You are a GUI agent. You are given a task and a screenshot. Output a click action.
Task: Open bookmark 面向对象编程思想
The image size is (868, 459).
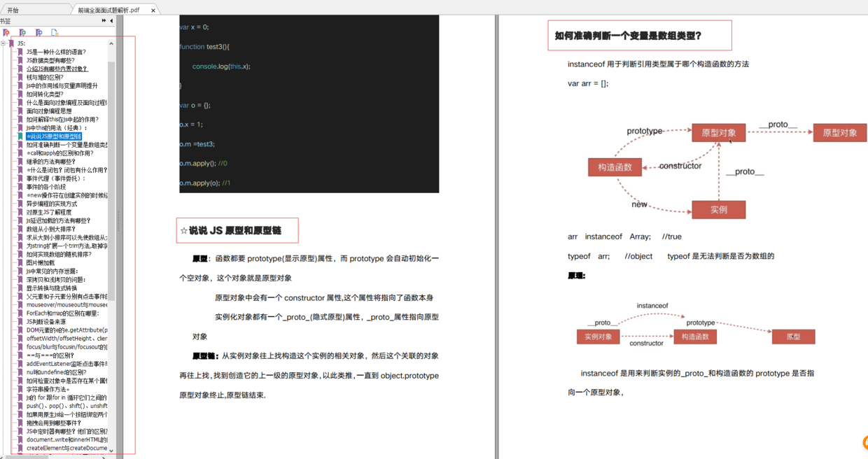pyautogui.click(x=49, y=111)
